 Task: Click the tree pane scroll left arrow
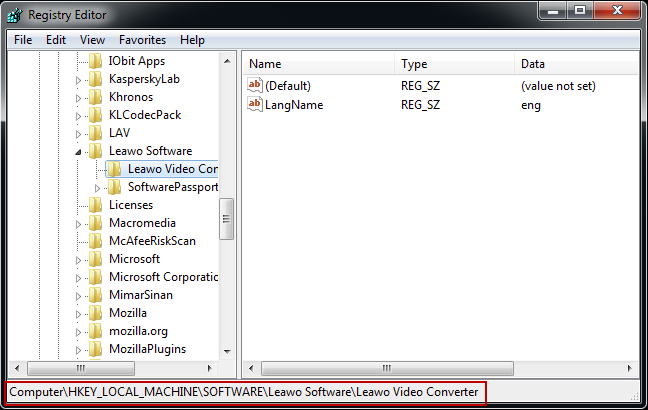(x=17, y=368)
